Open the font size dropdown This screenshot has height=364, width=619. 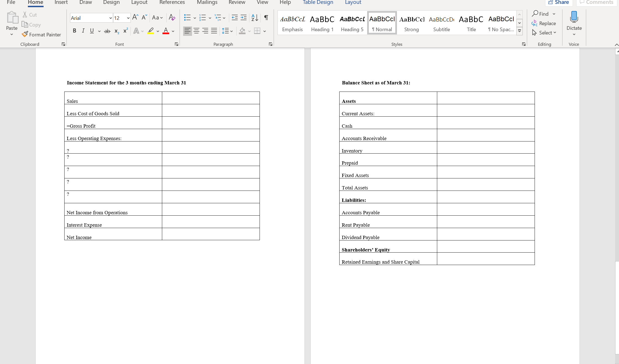point(128,18)
